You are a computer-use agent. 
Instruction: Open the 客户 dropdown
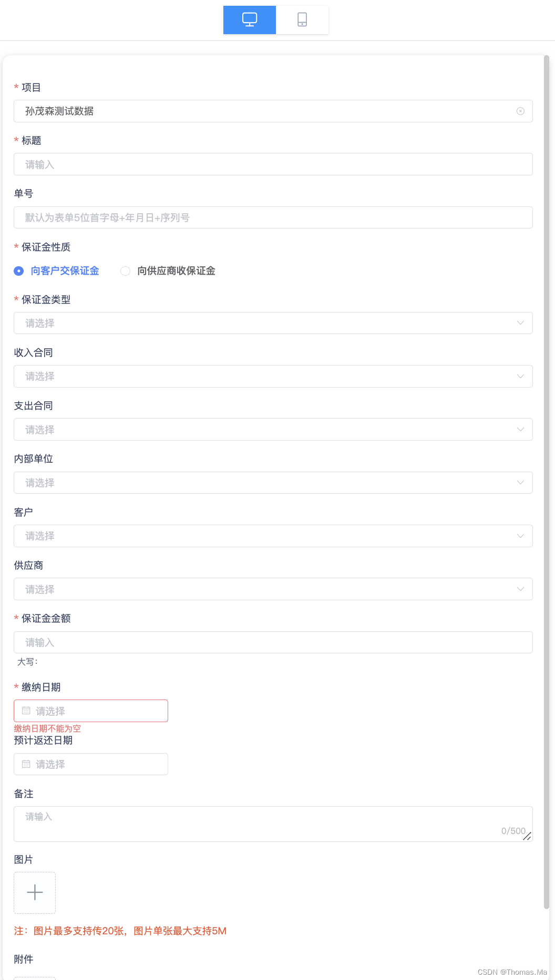coord(273,536)
